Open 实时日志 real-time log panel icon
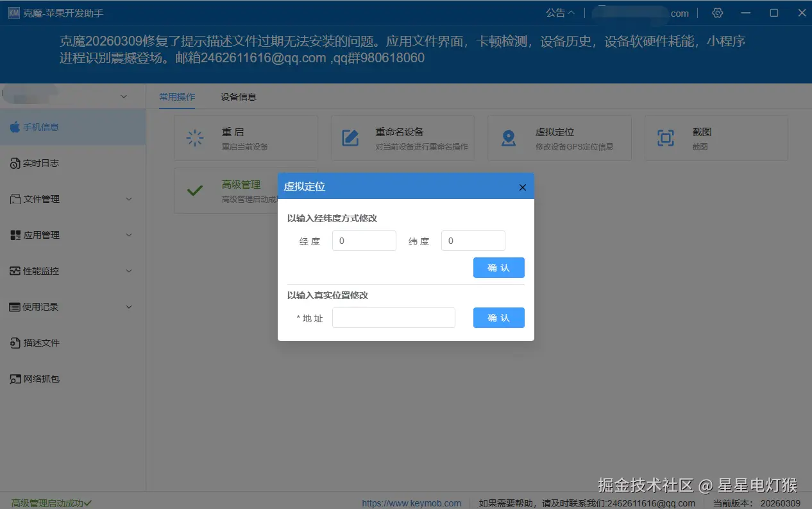The width and height of the screenshot is (812, 509). click(16, 163)
